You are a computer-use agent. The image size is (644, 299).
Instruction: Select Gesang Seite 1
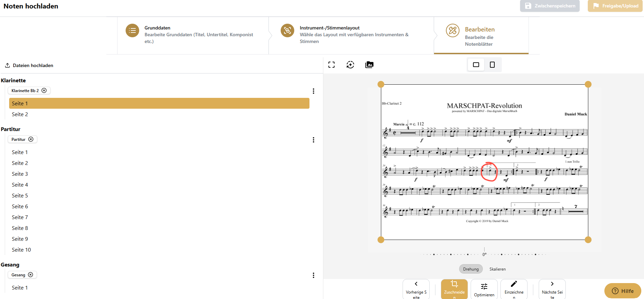159,287
